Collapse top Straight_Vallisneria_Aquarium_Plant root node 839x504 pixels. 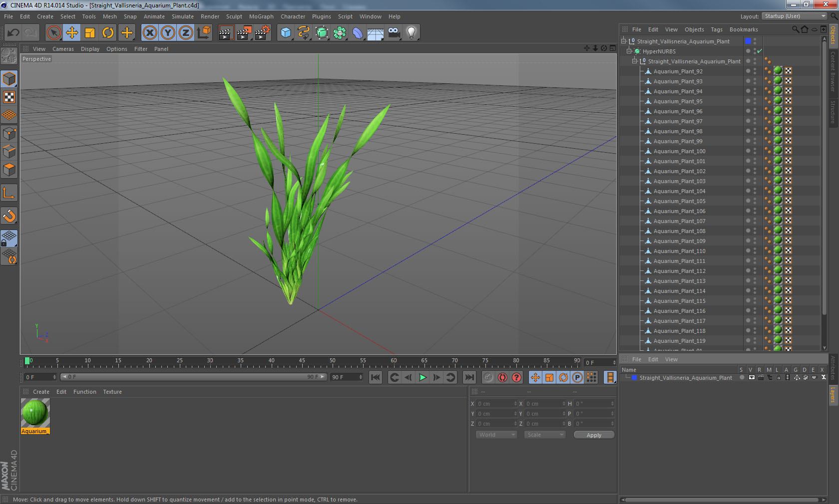click(x=623, y=41)
